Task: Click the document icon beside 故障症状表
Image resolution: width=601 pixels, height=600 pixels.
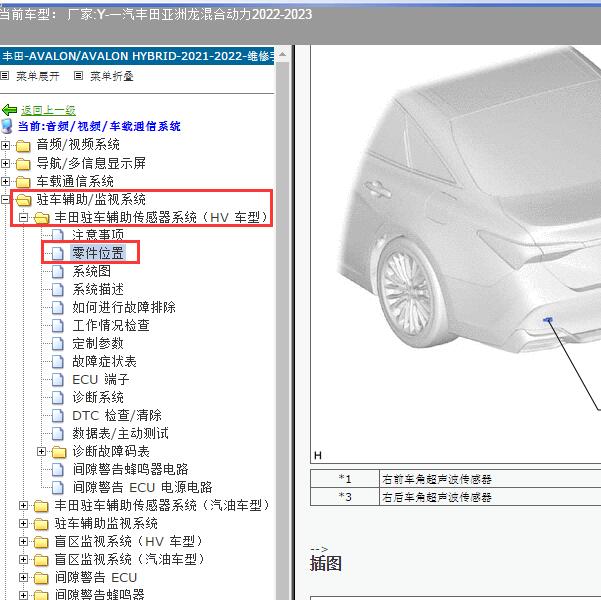Action: point(57,362)
